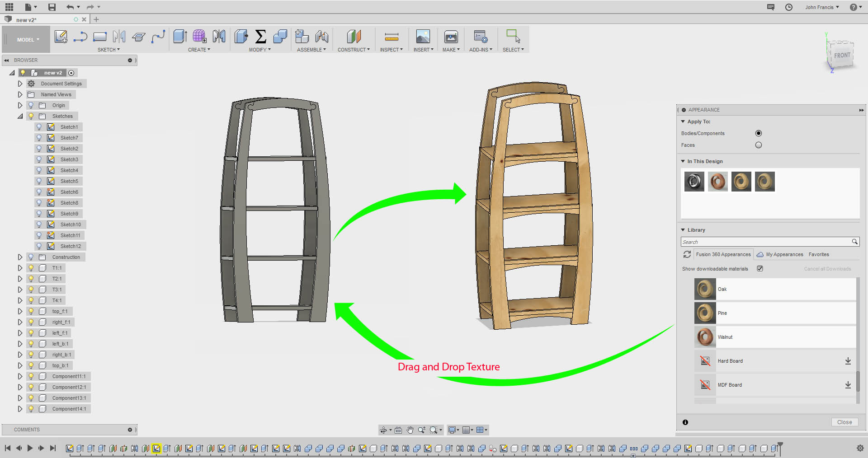Click the appearance library Search field

click(765, 242)
